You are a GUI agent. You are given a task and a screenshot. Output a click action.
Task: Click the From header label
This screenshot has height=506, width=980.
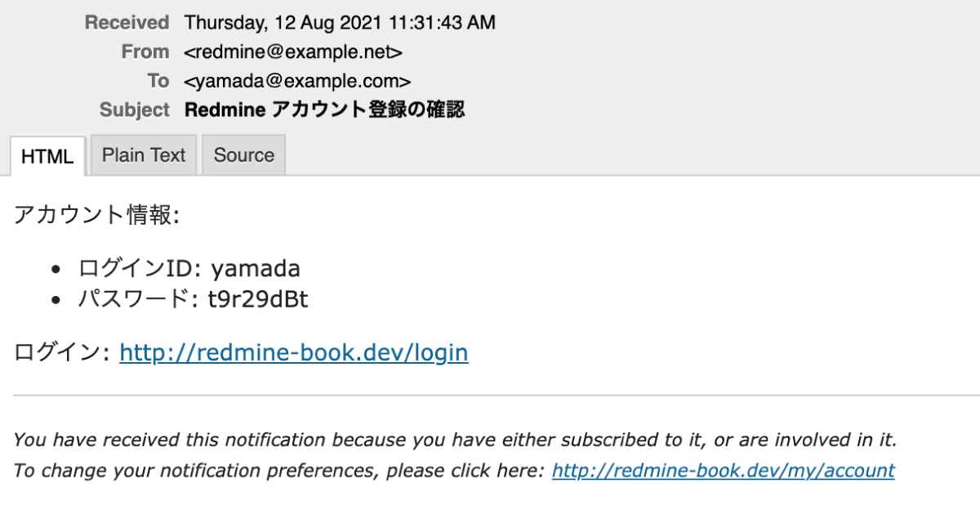click(x=145, y=51)
